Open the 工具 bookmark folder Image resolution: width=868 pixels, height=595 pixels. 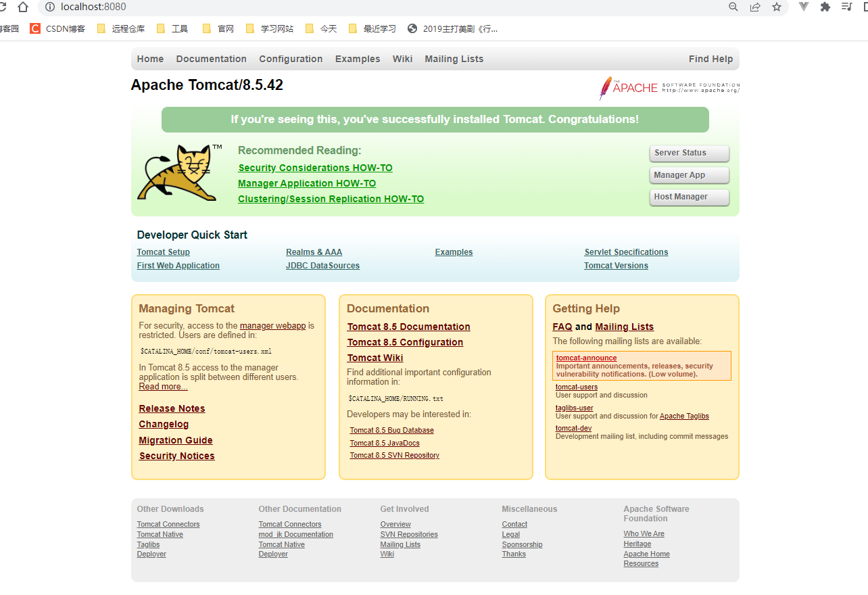172,28
